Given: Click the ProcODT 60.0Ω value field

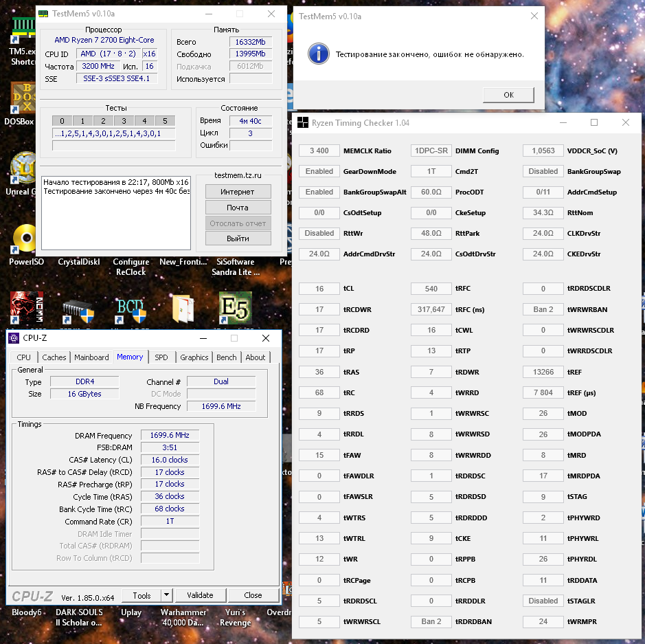Looking at the screenshot, I should point(431,192).
